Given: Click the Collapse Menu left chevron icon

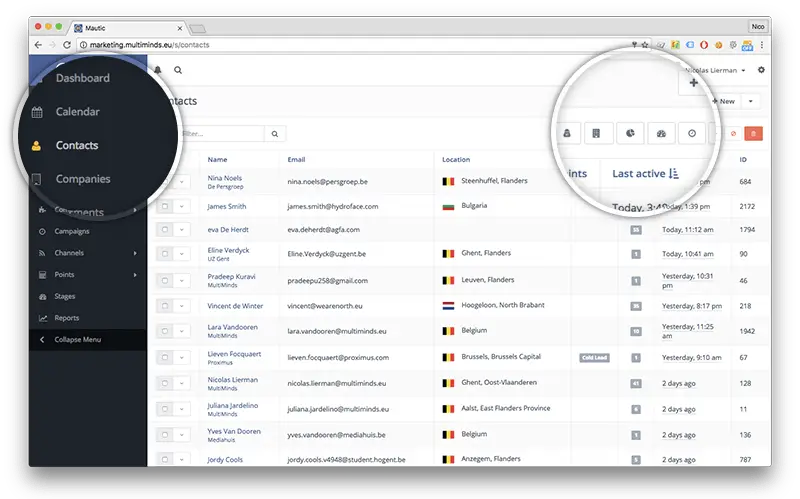Looking at the screenshot, I should 42,340.
